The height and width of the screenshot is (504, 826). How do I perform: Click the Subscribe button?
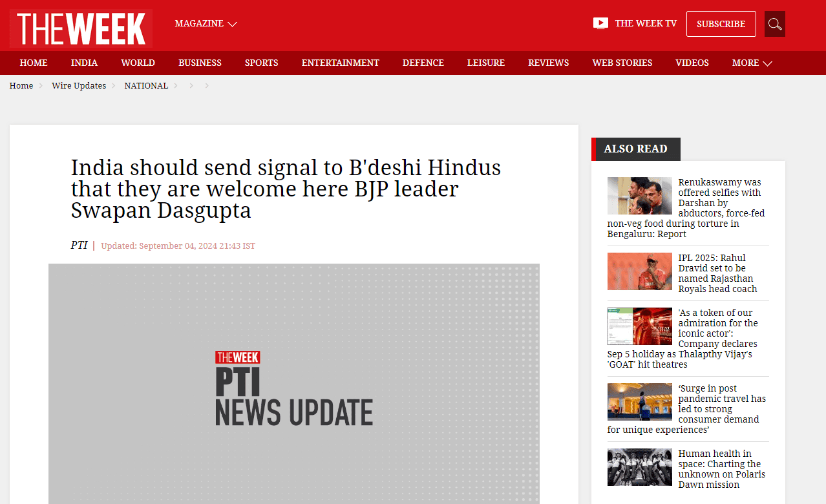click(721, 24)
